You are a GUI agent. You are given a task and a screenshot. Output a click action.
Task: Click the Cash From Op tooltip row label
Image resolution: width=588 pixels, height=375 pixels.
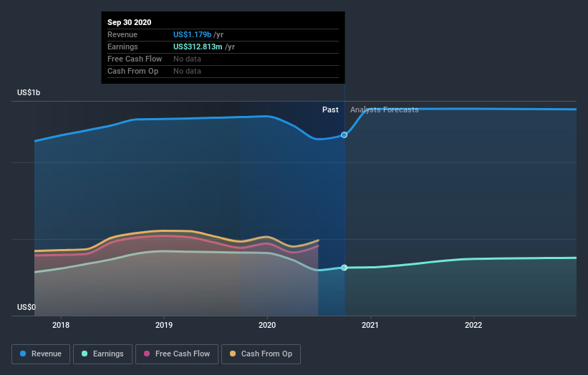132,71
